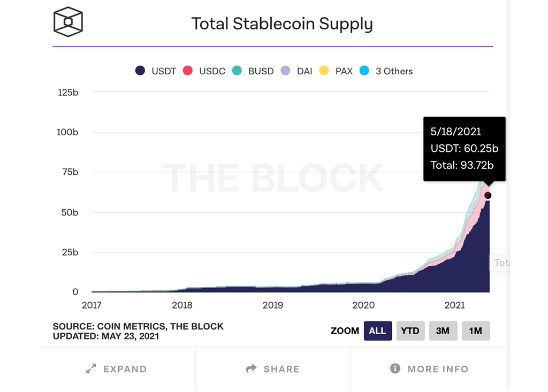
Task: Select the ALL zoom range
Action: (377, 330)
